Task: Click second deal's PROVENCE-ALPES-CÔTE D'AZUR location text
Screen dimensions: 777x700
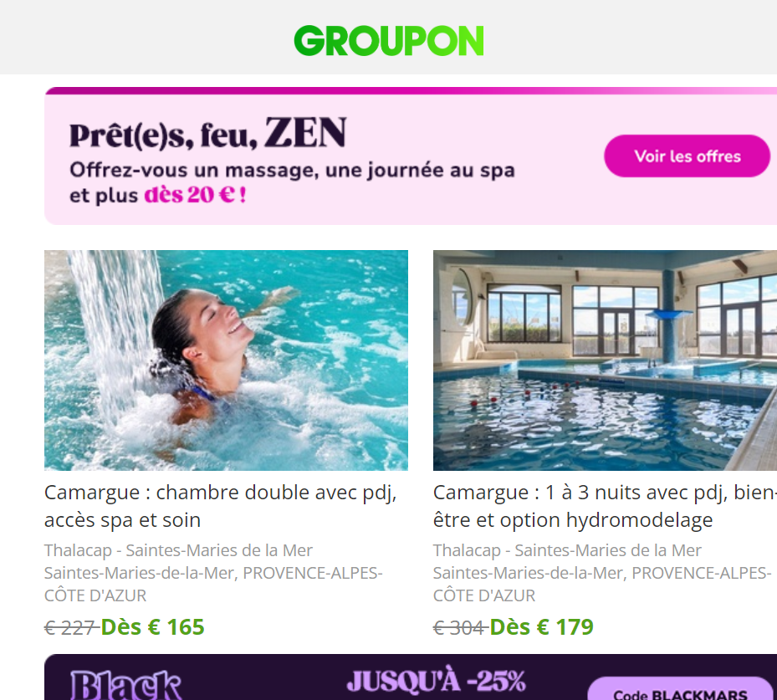Action: coord(602,584)
